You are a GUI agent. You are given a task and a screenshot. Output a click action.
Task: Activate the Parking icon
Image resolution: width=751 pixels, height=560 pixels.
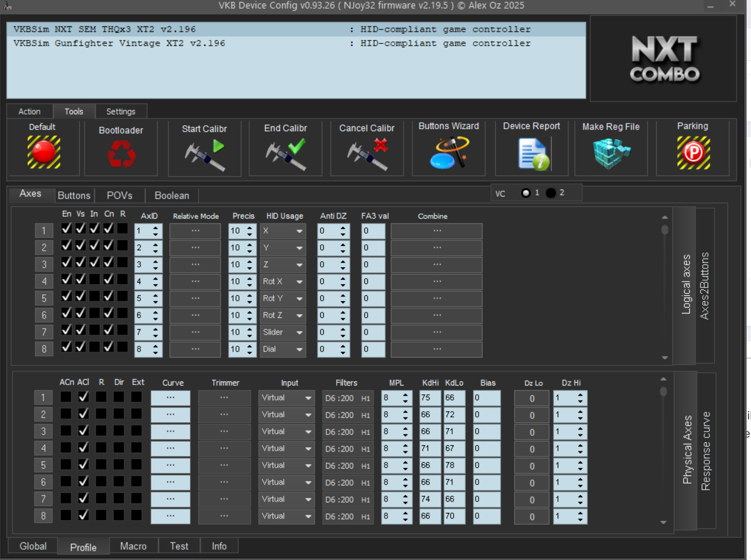[693, 153]
